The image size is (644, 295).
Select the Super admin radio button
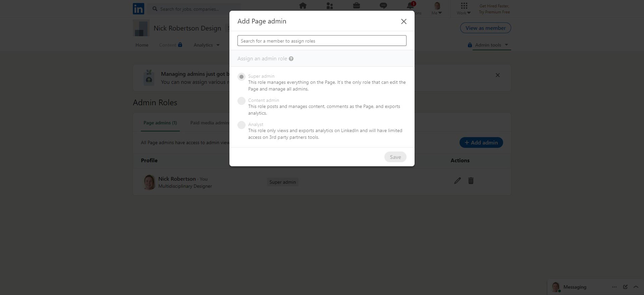coord(241,77)
